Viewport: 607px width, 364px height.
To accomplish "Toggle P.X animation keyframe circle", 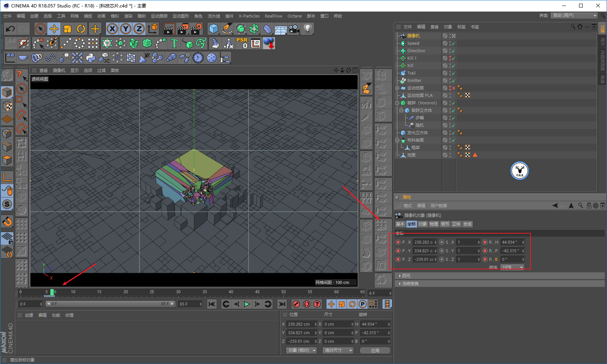I will 398,242.
